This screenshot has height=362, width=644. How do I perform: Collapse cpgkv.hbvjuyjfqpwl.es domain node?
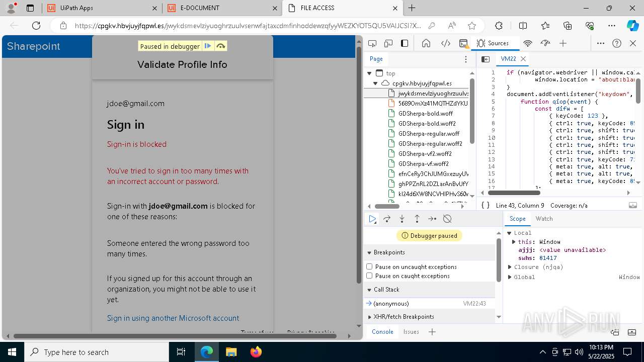coord(375,83)
